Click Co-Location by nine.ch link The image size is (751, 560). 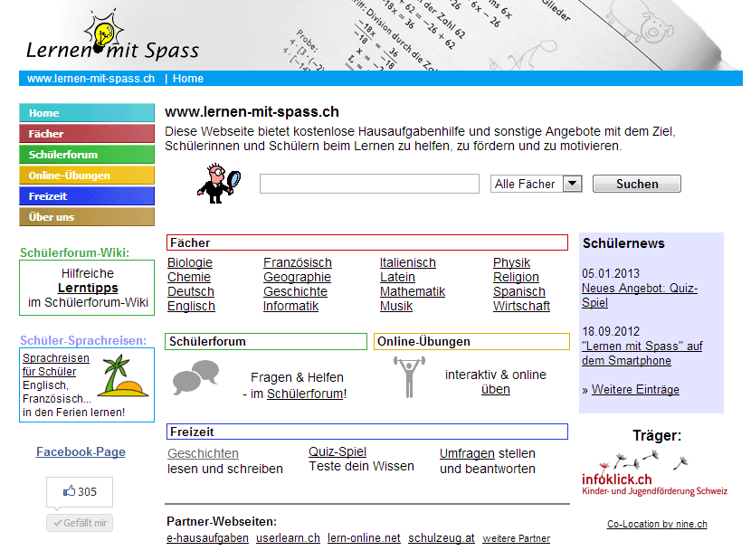(657, 524)
